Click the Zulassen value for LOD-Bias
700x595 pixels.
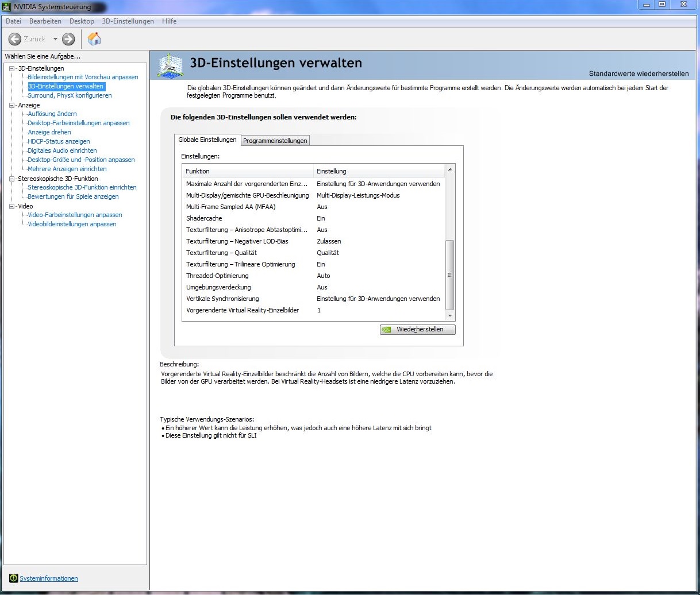point(329,241)
